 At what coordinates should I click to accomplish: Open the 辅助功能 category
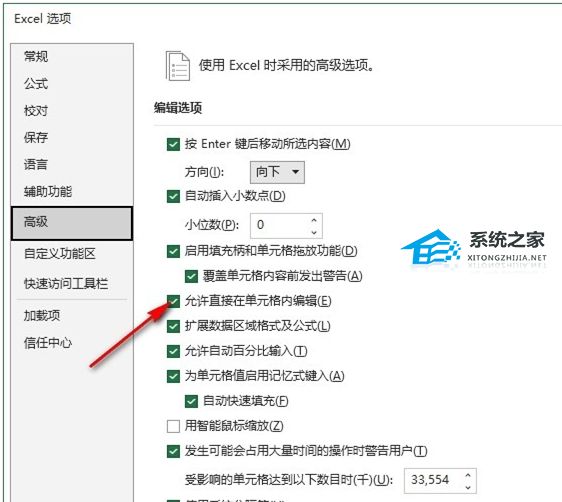(48, 192)
